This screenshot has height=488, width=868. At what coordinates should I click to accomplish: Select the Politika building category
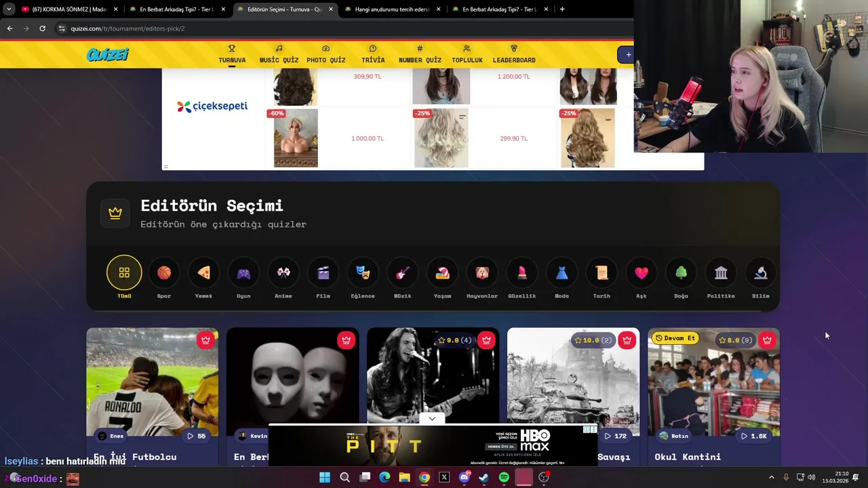click(x=721, y=277)
